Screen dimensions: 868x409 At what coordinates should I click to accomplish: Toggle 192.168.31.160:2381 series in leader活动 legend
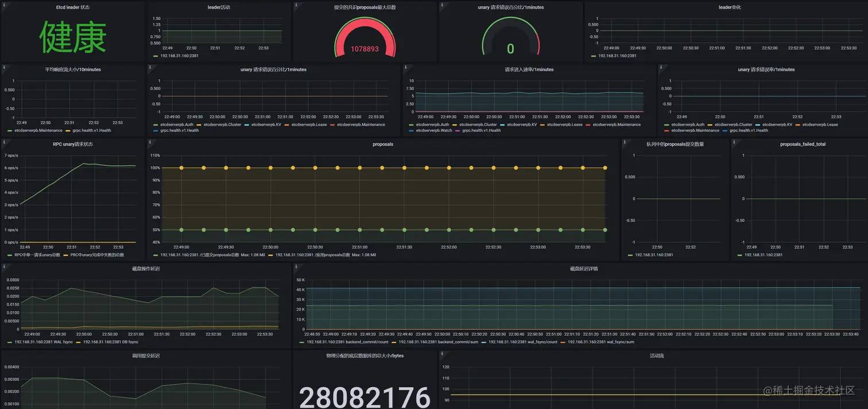180,56
